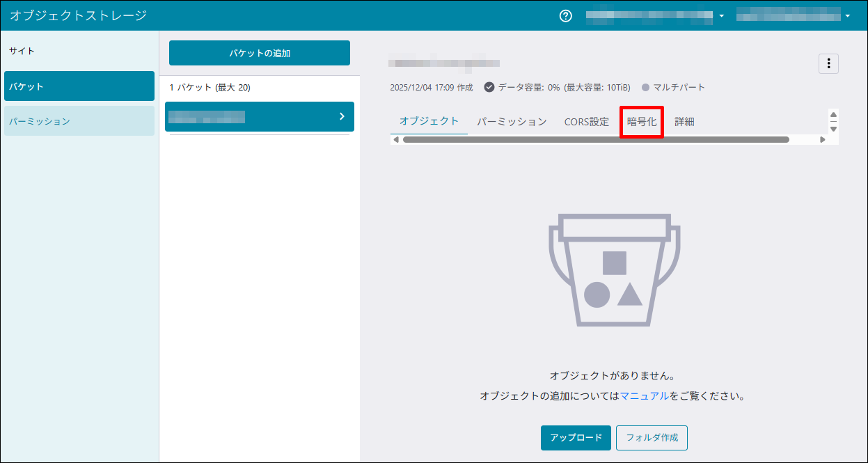Viewport: 868px width, 463px height.
Task: Click the data capacity checkmark icon
Action: [489, 88]
